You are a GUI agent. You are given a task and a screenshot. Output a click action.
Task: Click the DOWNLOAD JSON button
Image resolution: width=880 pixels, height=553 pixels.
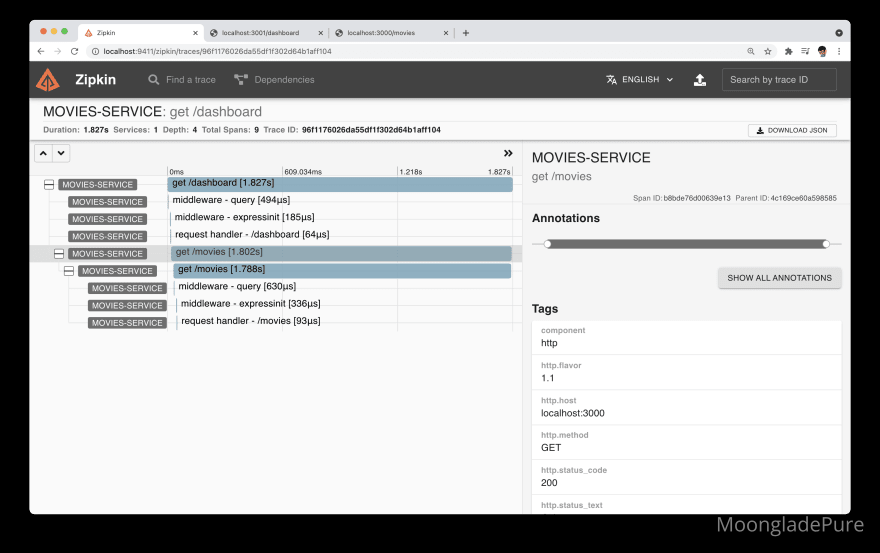(792, 130)
